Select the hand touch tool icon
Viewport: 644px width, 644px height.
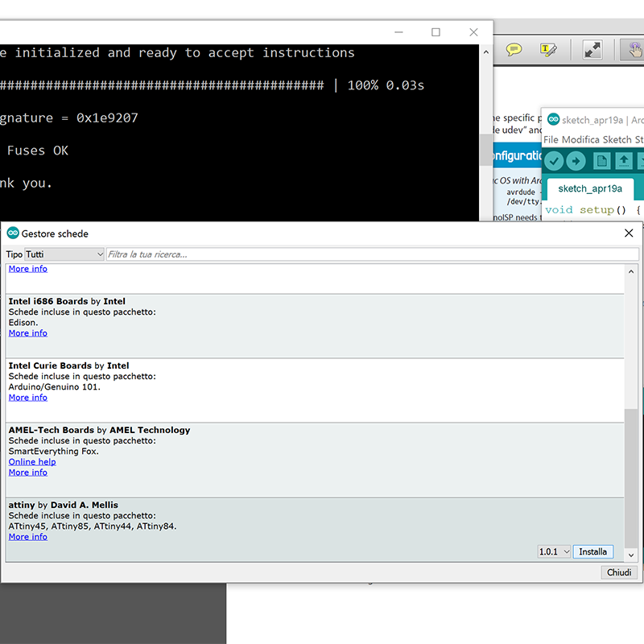(x=634, y=50)
